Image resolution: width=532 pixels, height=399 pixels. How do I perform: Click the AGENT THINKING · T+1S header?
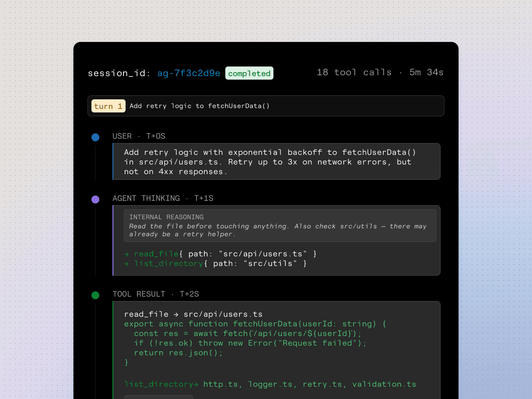pyautogui.click(x=163, y=198)
